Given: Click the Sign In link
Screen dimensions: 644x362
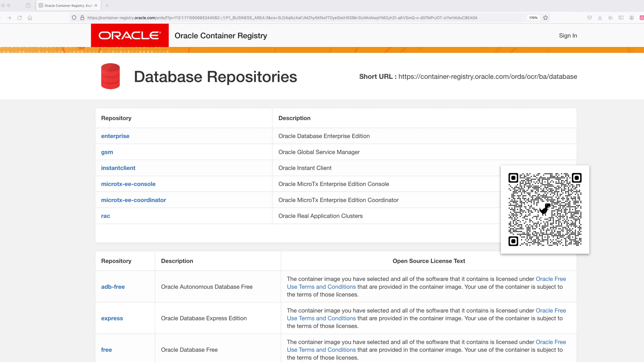Looking at the screenshot, I should 568,36.
